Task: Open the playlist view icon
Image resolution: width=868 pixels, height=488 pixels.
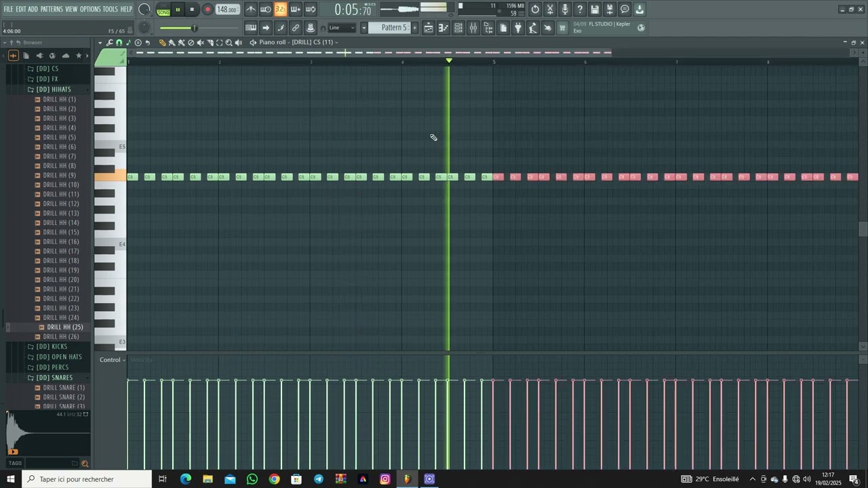Action: coord(429,28)
